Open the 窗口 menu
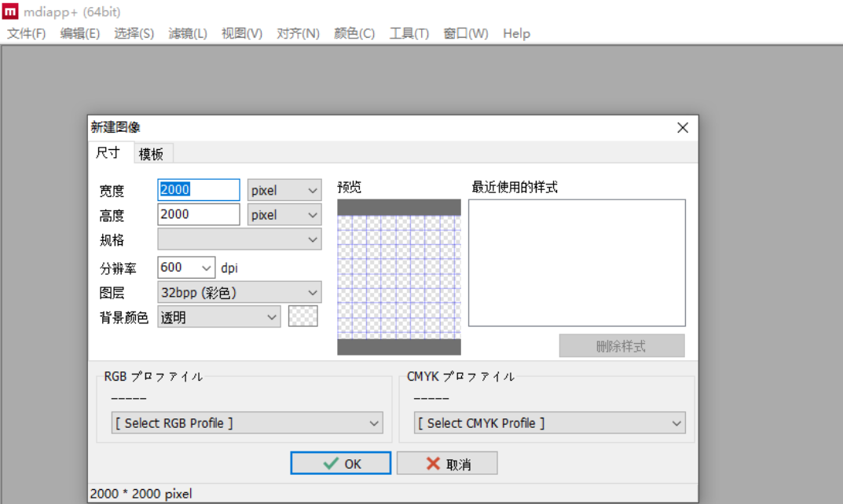843x504 pixels. click(465, 33)
